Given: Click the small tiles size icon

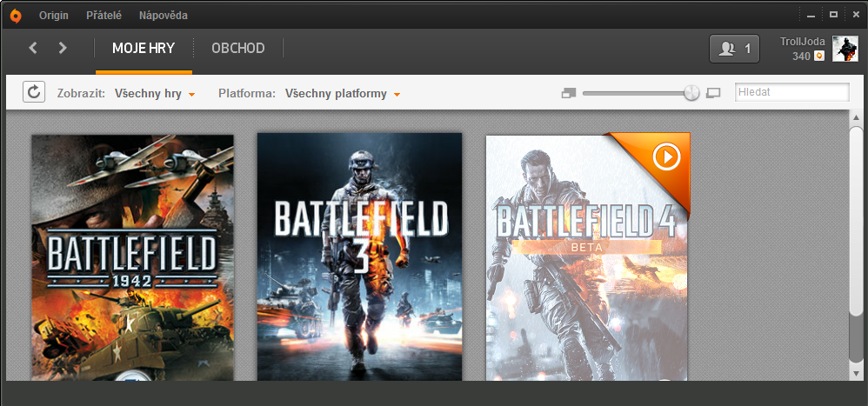Looking at the screenshot, I should point(569,93).
